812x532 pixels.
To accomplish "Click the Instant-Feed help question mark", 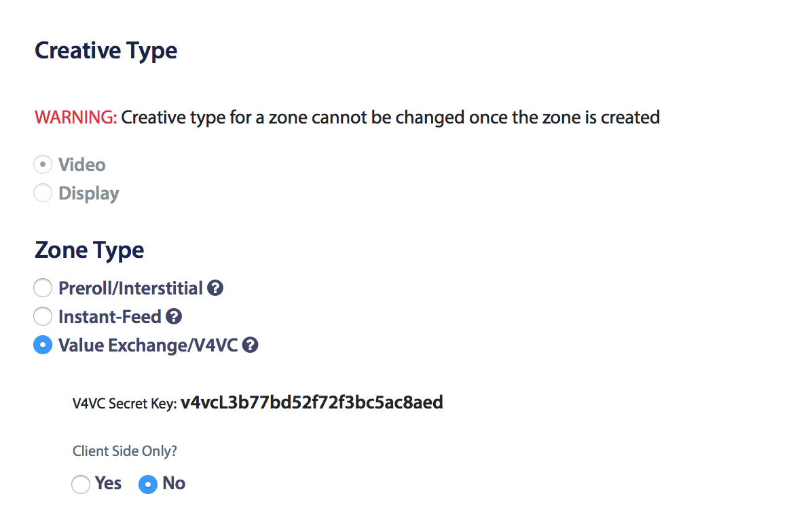I will click(x=174, y=316).
